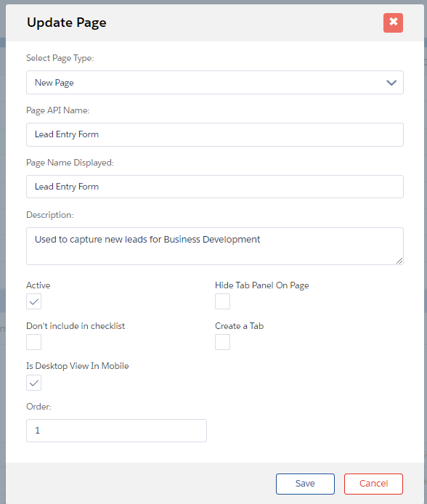427x504 pixels.
Task: Tick Don't include in checklist
Action: coord(33,342)
